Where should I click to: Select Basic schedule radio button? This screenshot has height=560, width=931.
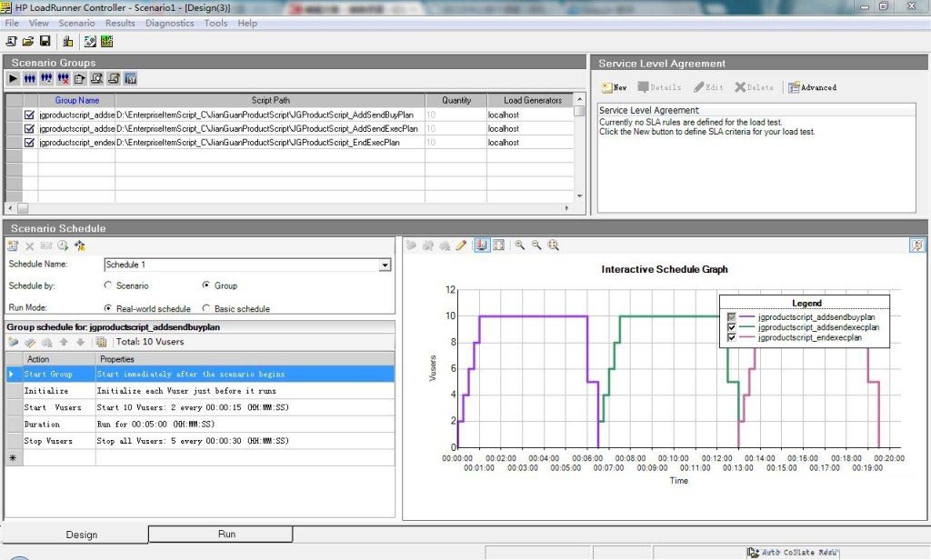pyautogui.click(x=206, y=308)
